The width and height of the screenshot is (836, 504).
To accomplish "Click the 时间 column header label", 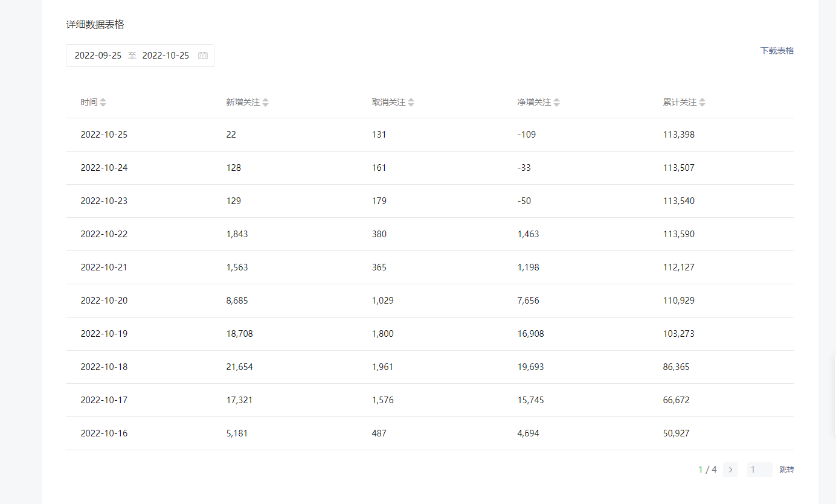I will click(89, 103).
